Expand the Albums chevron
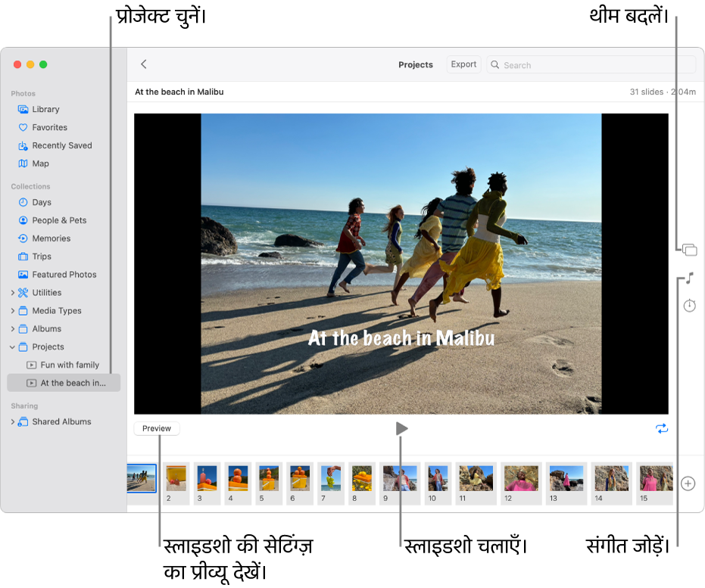The width and height of the screenshot is (705, 588). click(x=13, y=329)
